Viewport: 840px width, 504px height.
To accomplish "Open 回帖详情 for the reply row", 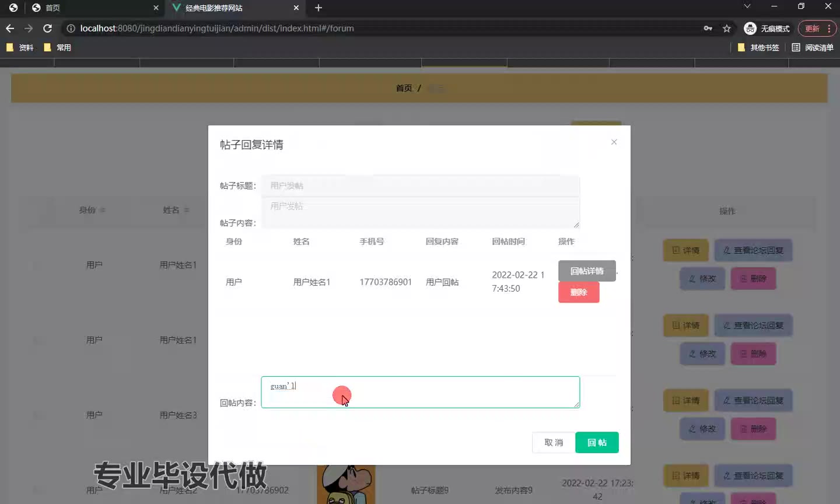I will [x=587, y=271].
